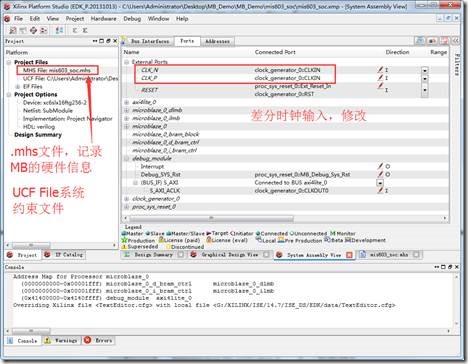Close the Project panel

pyautogui.click(x=115, y=41)
